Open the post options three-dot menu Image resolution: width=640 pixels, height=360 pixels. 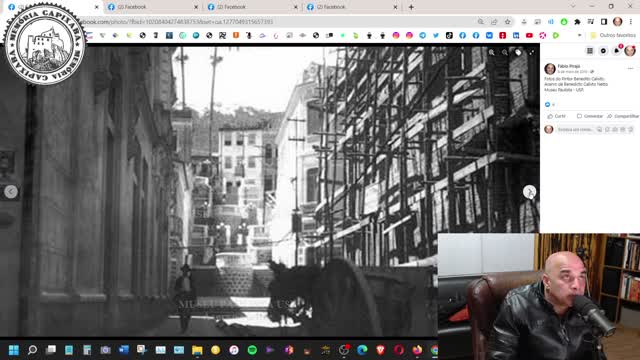click(x=630, y=68)
